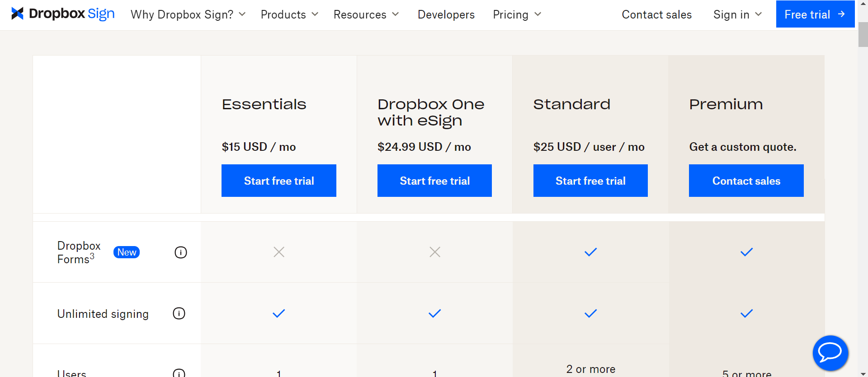Click the Premium plan heading

point(726,104)
